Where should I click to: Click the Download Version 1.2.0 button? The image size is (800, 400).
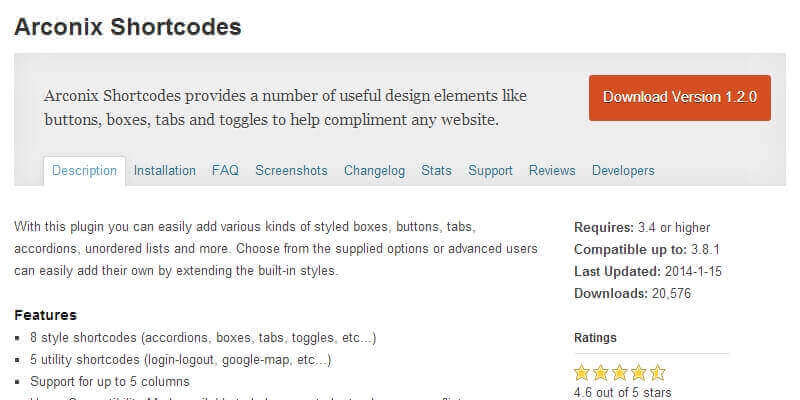click(680, 97)
